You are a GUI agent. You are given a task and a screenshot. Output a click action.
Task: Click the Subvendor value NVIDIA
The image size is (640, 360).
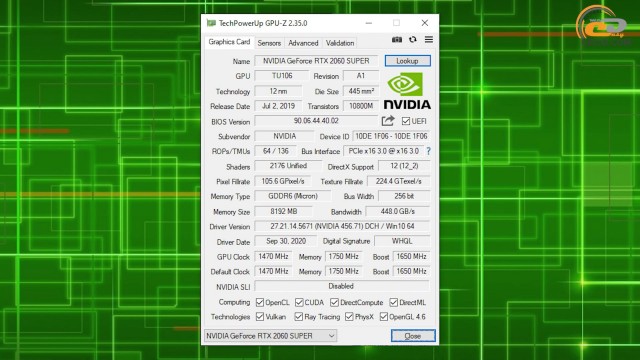284,136
